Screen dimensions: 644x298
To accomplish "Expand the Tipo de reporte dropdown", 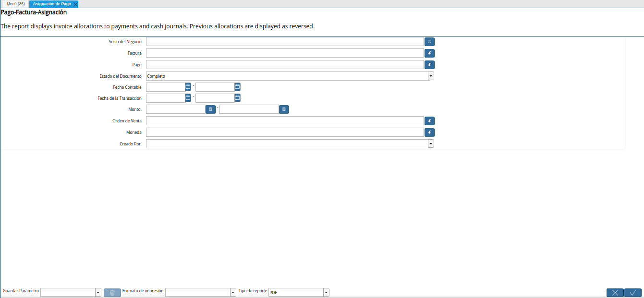I will [x=326, y=292].
